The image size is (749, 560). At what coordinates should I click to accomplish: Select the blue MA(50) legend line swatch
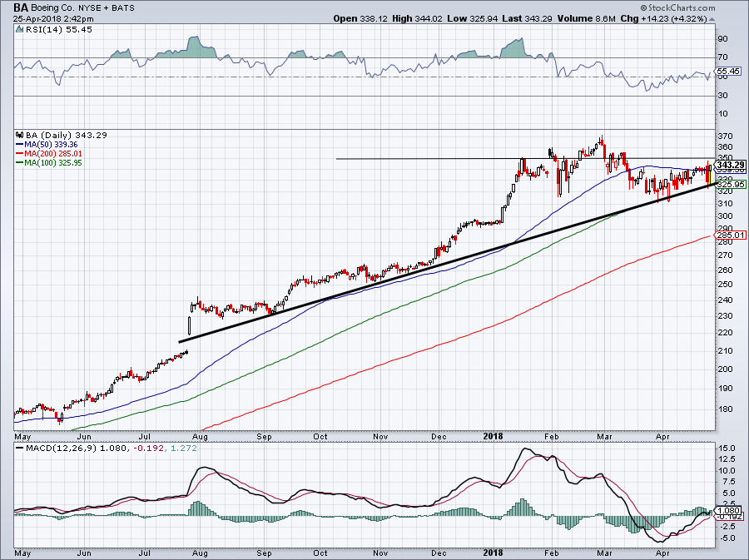[x=20, y=145]
